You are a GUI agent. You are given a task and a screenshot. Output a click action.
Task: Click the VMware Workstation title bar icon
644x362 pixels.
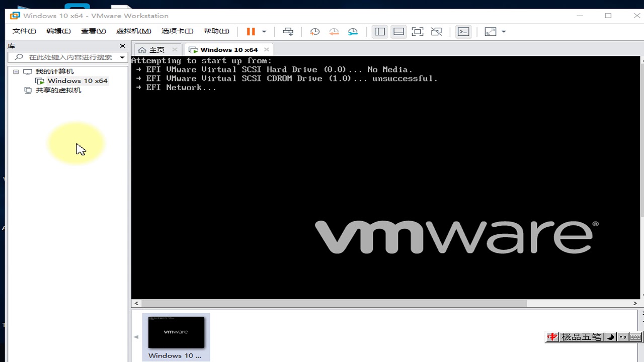pyautogui.click(x=15, y=16)
